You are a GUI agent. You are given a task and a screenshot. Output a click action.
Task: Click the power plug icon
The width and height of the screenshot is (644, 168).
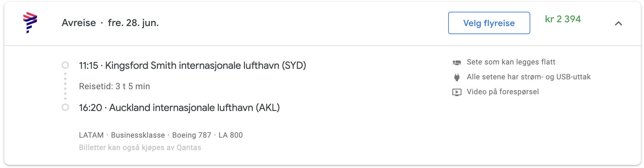coord(457,77)
